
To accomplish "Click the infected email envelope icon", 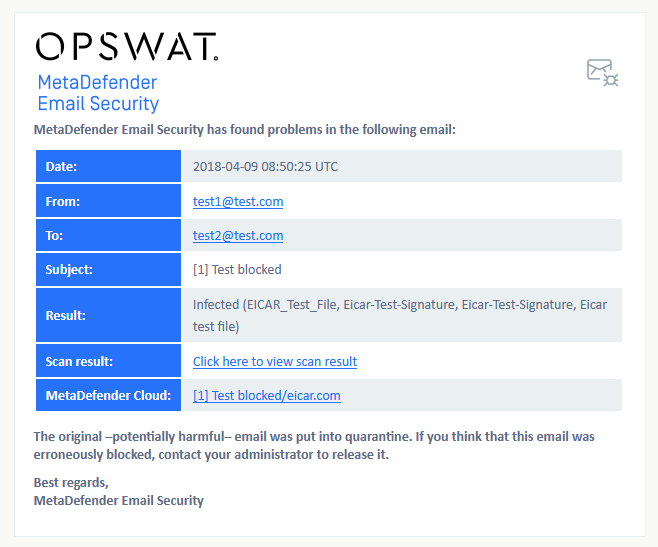I will click(x=602, y=73).
